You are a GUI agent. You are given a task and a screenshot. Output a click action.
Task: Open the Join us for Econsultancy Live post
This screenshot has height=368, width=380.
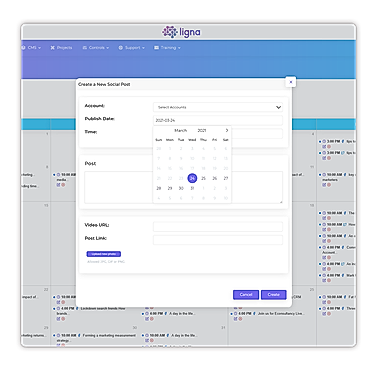click(281, 314)
